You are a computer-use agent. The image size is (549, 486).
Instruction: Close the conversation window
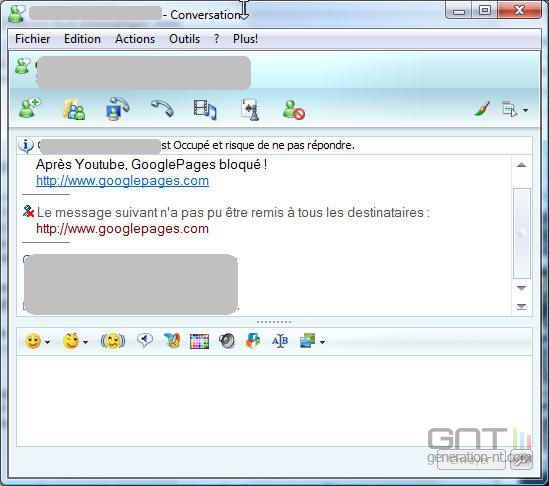click(519, 10)
